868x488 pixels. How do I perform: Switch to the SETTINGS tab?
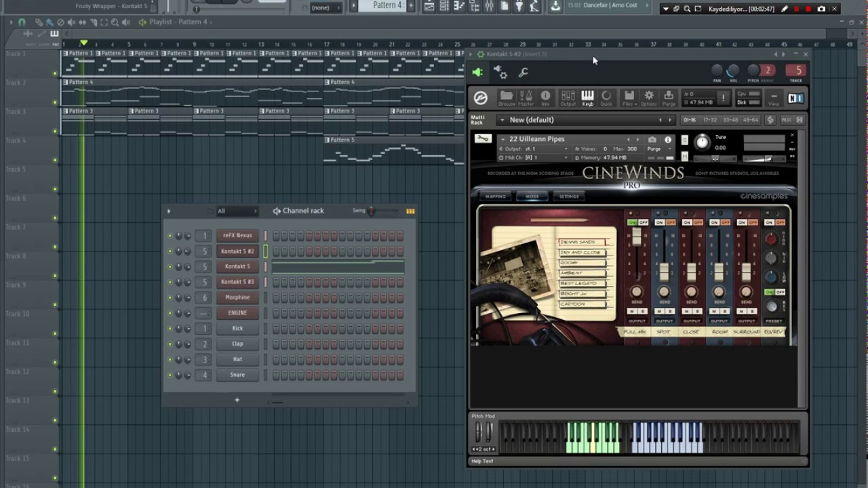[x=569, y=197]
